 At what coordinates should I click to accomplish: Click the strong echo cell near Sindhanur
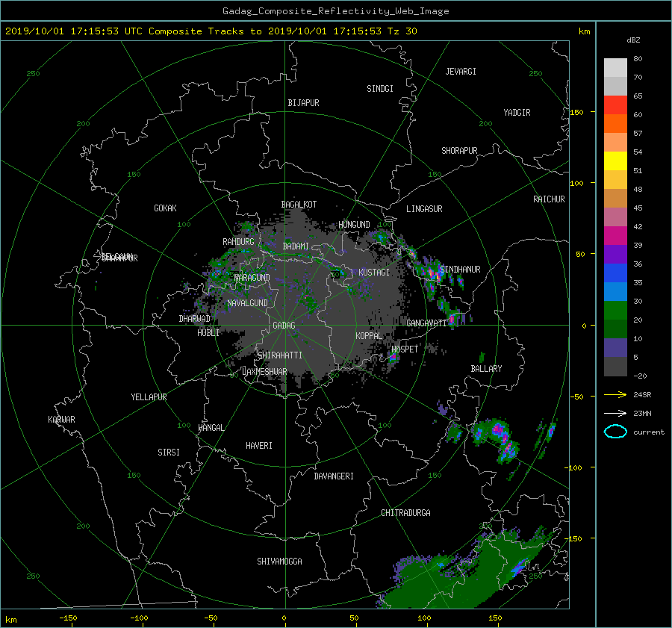click(x=433, y=274)
